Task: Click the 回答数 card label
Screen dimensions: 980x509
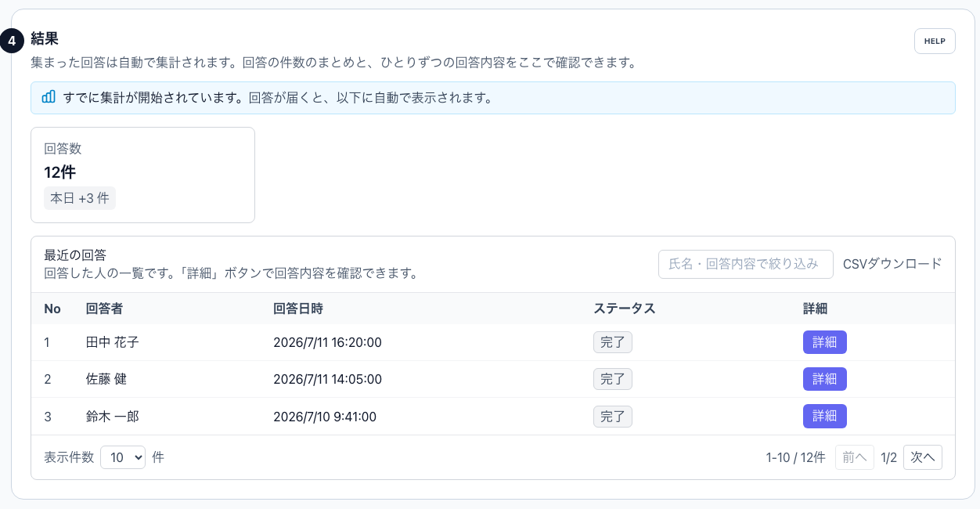Action: (x=63, y=149)
